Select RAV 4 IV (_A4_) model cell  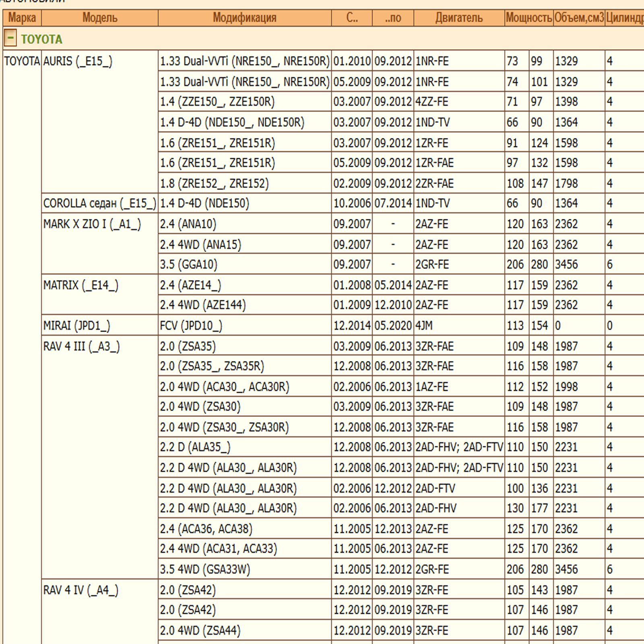pyautogui.click(x=81, y=590)
